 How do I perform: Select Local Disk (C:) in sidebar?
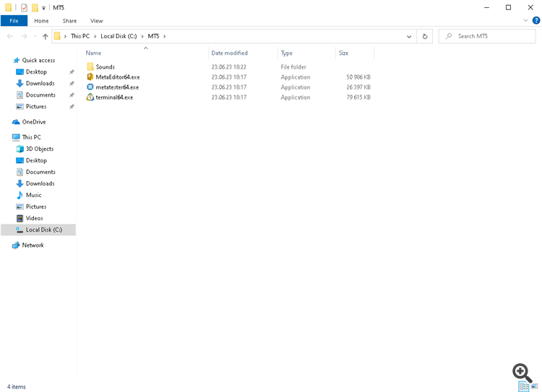pos(38,230)
